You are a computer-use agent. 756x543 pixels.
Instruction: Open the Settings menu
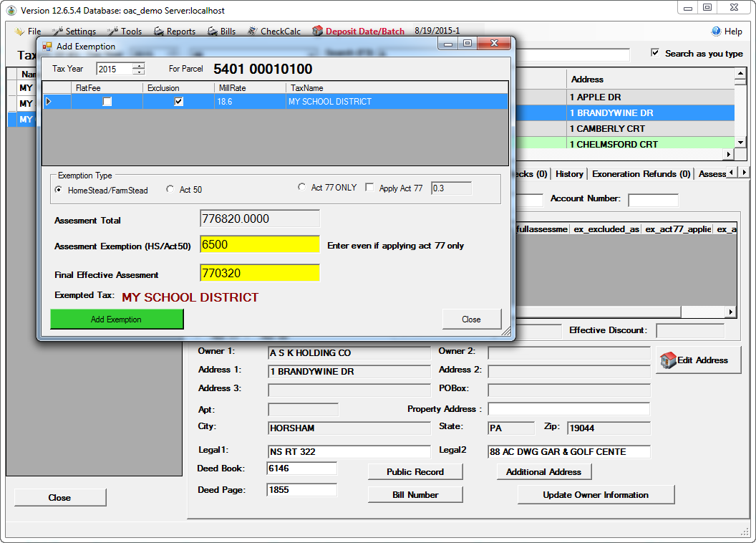click(80, 32)
